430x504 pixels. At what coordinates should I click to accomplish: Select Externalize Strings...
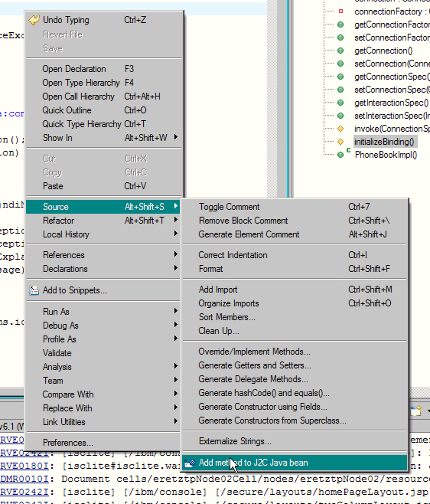pos(295,441)
